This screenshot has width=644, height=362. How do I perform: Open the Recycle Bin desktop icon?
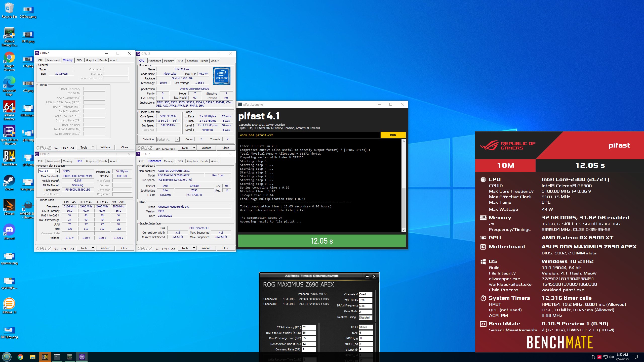pyautogui.click(x=9, y=10)
